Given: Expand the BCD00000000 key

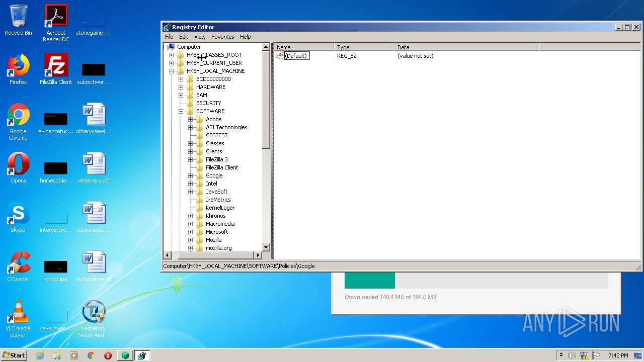Looking at the screenshot, I should click(181, 79).
